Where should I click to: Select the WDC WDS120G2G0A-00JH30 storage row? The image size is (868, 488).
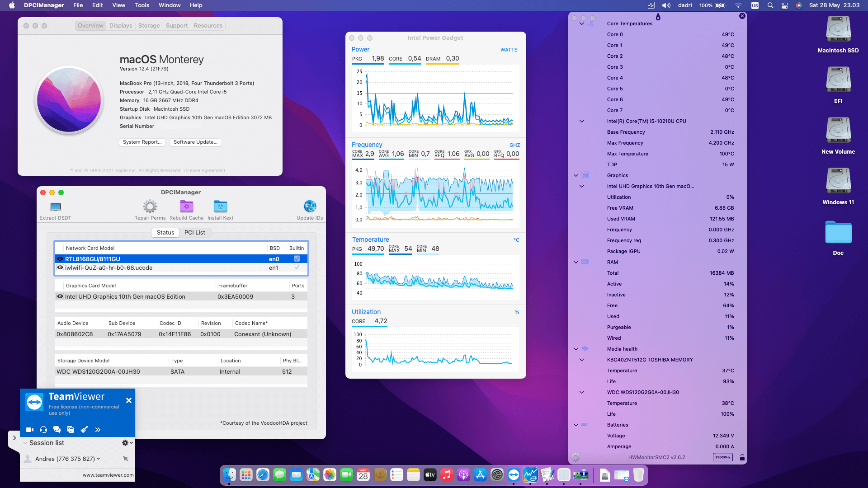(181, 371)
